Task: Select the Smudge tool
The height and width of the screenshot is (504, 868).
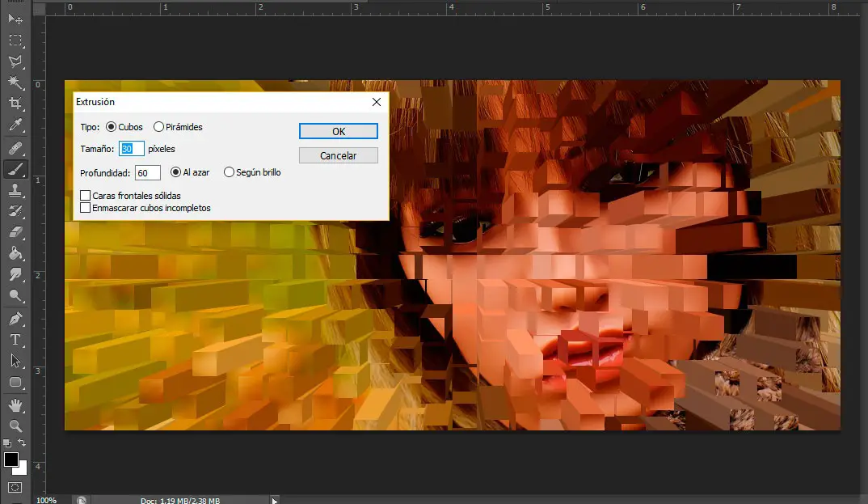Action: coord(15,274)
